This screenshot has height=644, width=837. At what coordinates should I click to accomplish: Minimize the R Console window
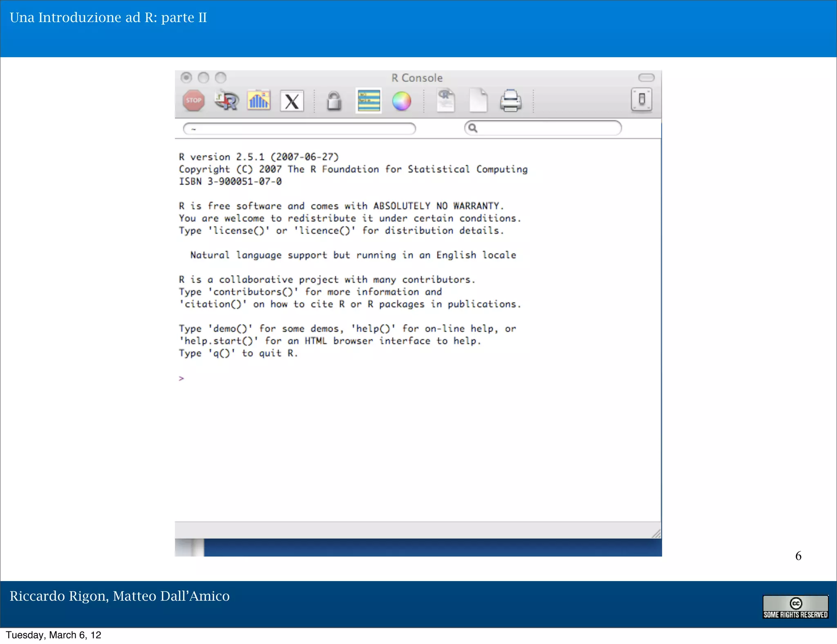pyautogui.click(x=204, y=78)
